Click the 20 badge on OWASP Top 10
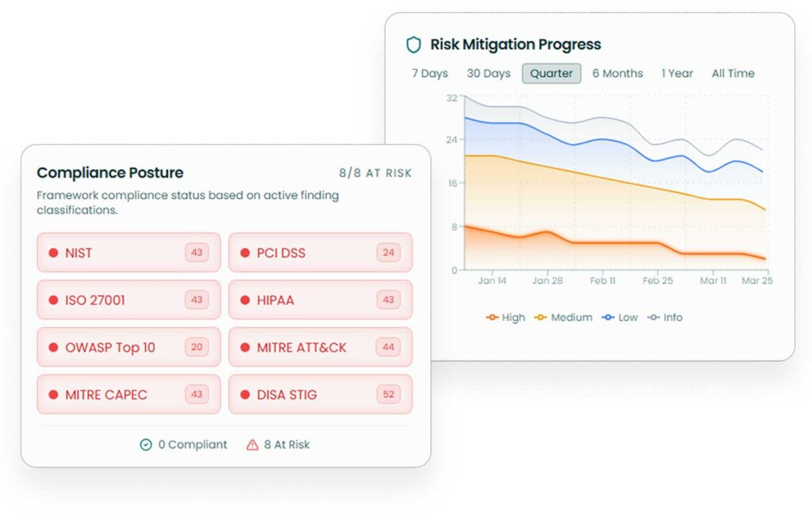Image resolution: width=812 pixels, height=519 pixels. tap(197, 348)
